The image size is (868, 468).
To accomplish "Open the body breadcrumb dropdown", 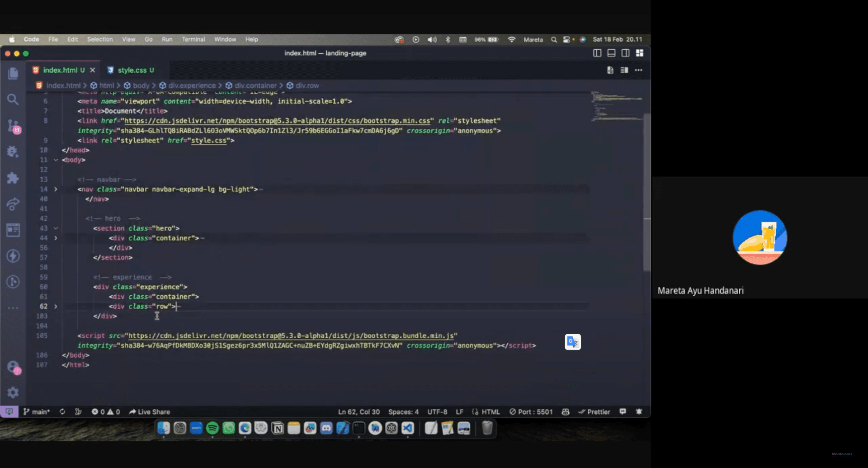I will pyautogui.click(x=137, y=85).
